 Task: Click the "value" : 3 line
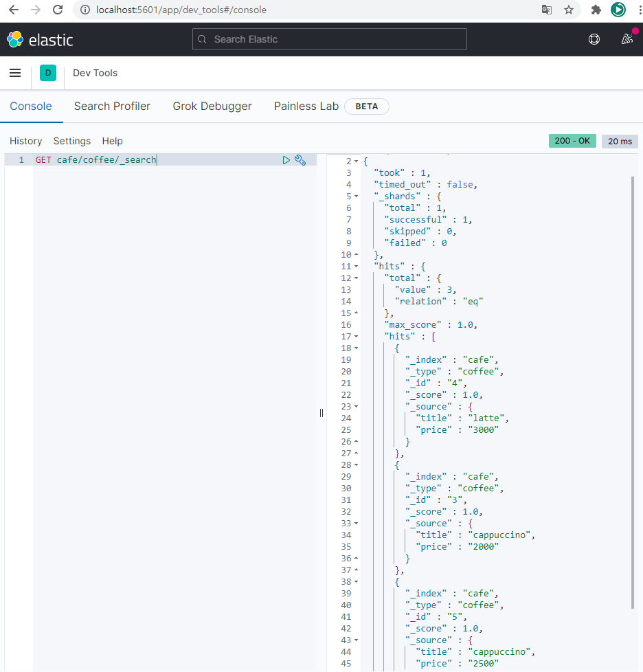[425, 290]
